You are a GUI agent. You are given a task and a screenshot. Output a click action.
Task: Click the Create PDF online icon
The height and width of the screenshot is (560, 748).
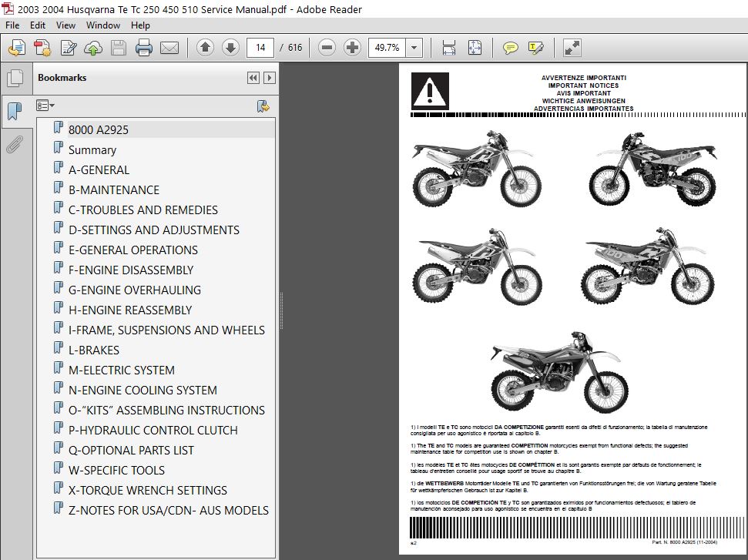click(x=17, y=48)
